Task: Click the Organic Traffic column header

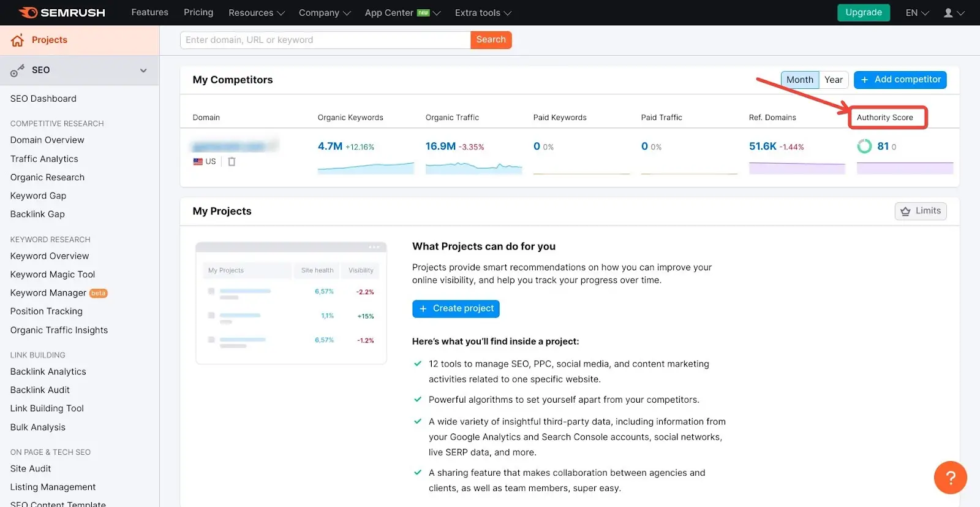Action: click(452, 118)
